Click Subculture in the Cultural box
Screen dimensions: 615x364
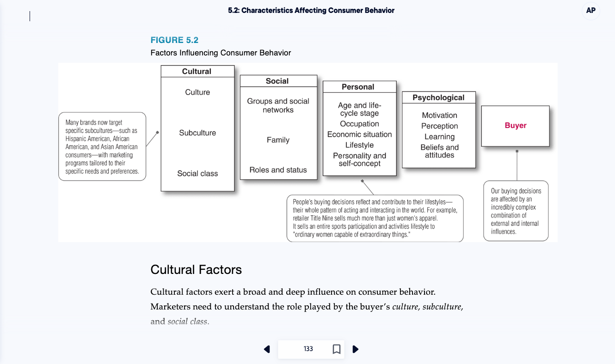pos(197,133)
